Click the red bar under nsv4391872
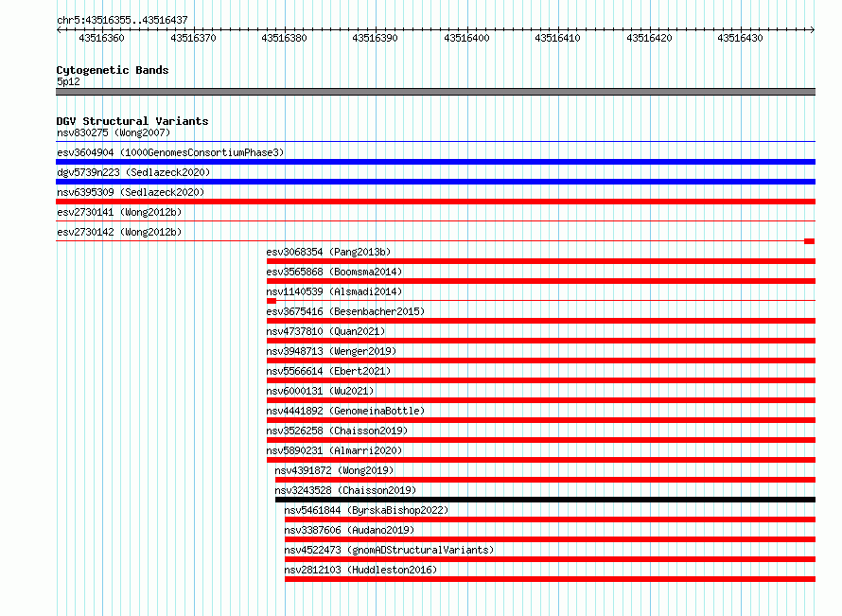Screen dimensions: 842x616 tap(545, 480)
